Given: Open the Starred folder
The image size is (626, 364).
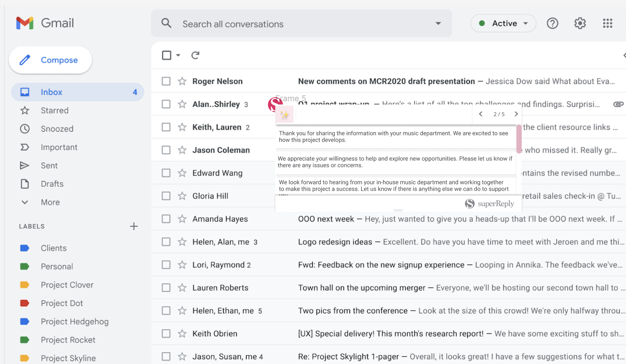Looking at the screenshot, I should click(54, 110).
